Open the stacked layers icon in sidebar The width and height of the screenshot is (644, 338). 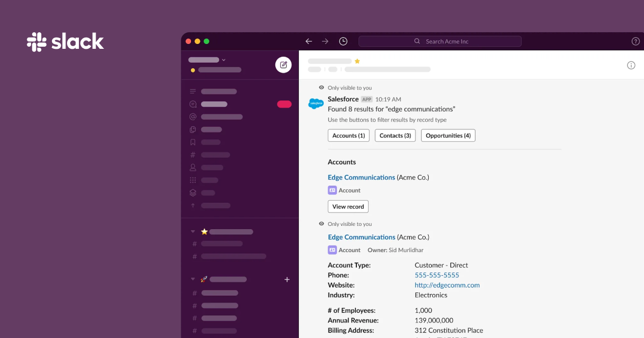click(x=193, y=193)
